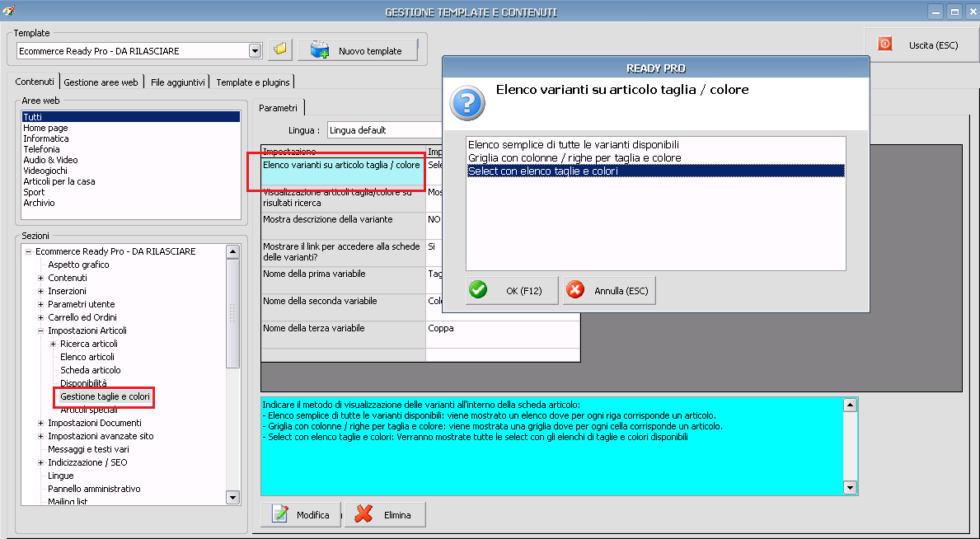Click the Coppa value cell

tap(503, 334)
